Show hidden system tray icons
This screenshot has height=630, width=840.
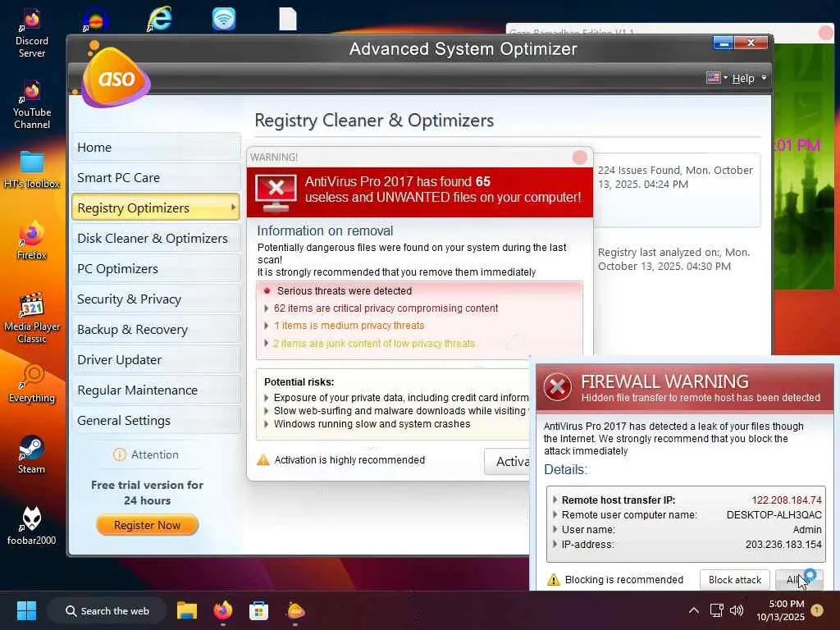tap(694, 610)
